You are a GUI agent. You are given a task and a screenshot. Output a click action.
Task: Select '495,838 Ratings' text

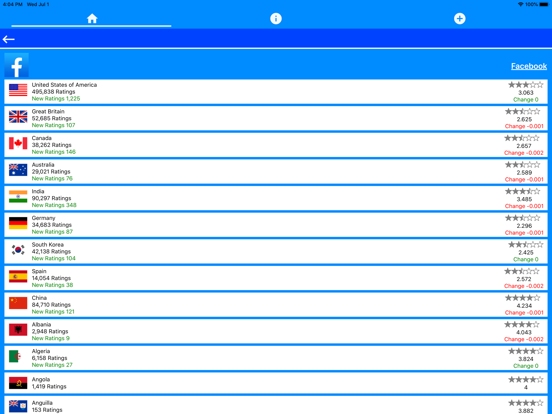click(54, 92)
